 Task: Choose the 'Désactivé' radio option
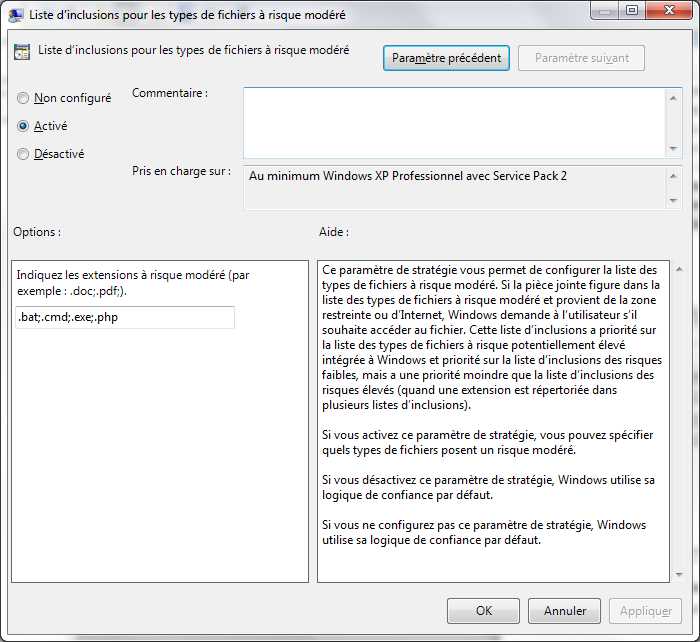(23, 154)
